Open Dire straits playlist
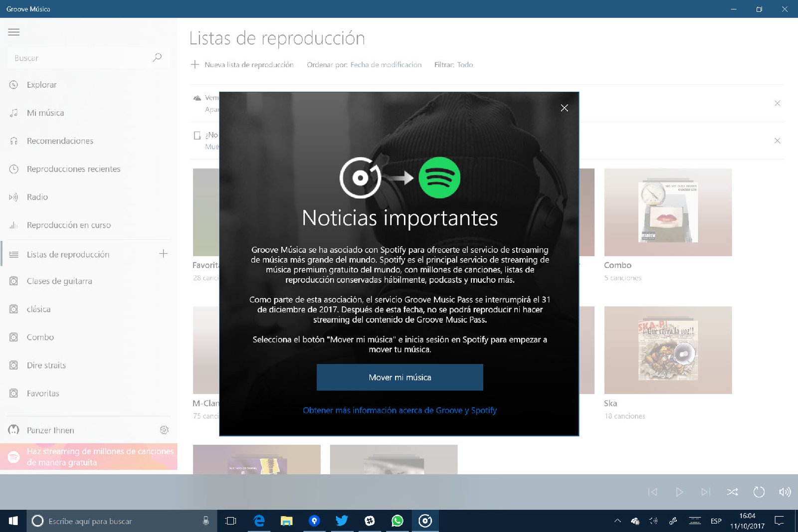 click(x=88, y=365)
